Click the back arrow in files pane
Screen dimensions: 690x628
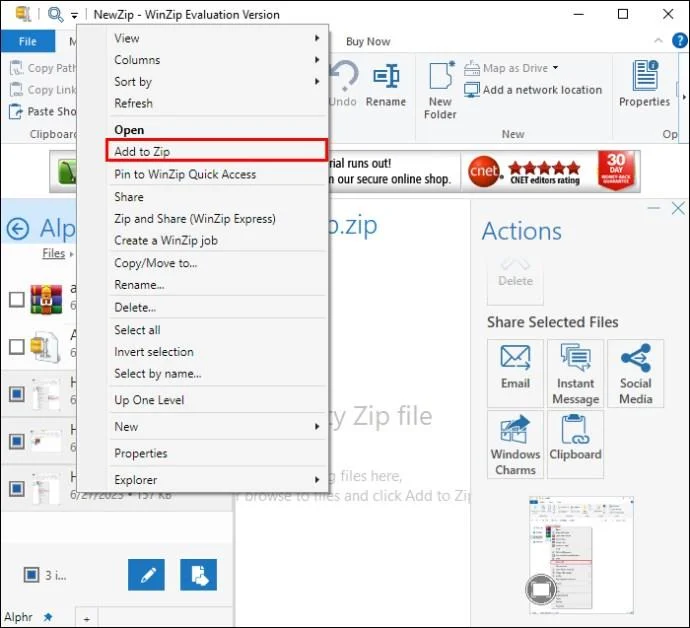18,229
